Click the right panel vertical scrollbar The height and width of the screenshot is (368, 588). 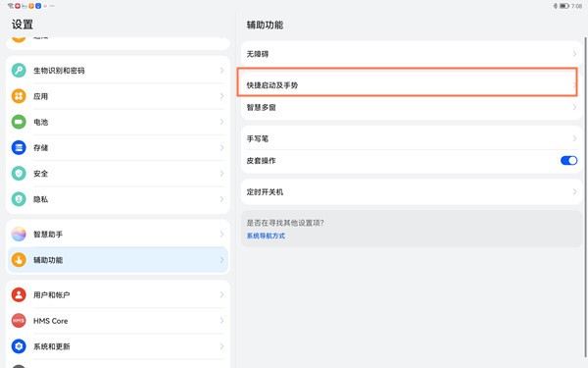pyautogui.click(x=586, y=197)
